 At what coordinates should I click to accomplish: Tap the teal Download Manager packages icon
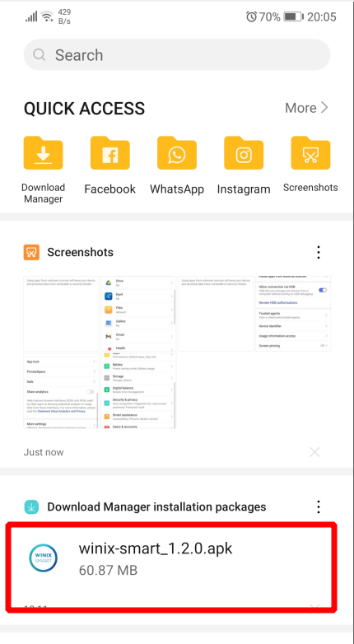point(31,506)
